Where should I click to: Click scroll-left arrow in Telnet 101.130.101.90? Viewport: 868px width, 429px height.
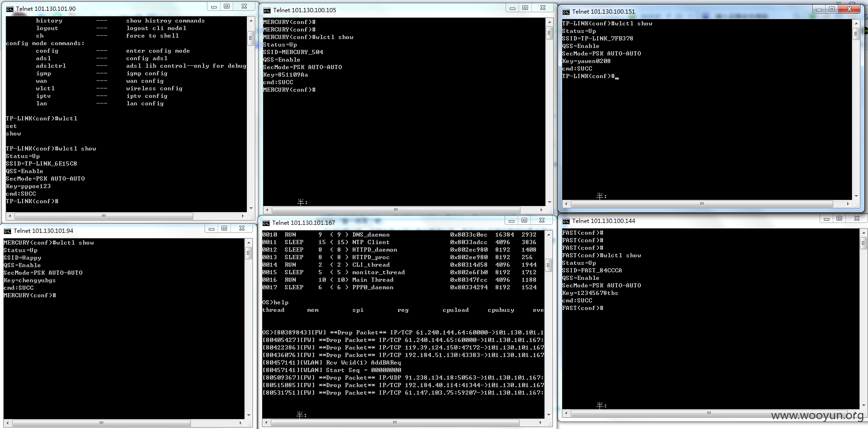pyautogui.click(x=9, y=216)
